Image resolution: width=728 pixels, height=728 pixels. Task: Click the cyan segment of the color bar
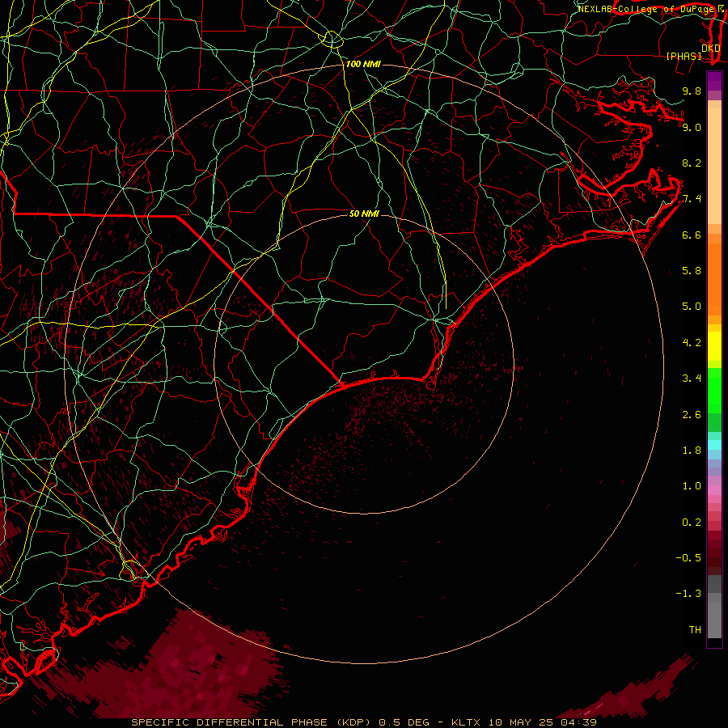714,445
